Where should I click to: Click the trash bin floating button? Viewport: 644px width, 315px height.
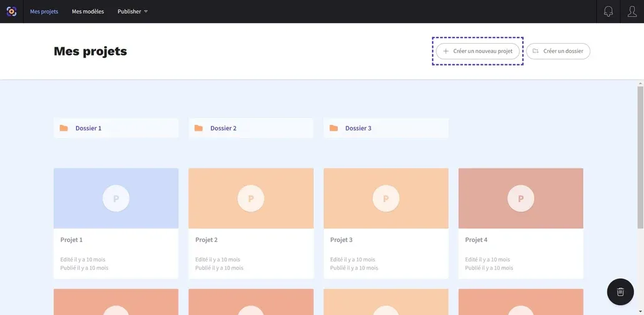coord(620,291)
